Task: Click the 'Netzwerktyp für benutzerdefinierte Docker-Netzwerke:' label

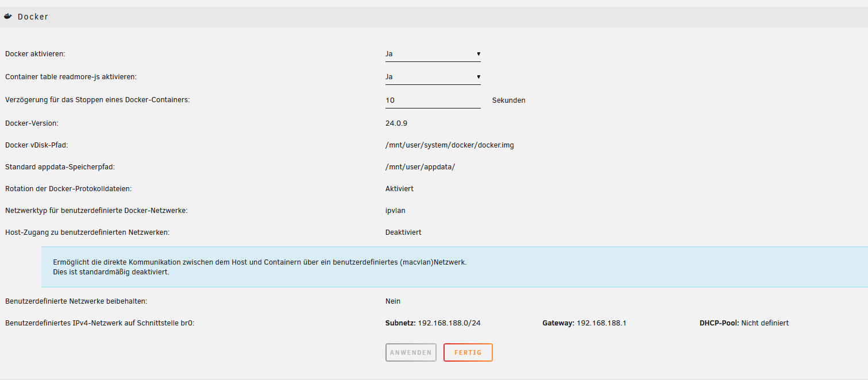Action: coord(97,211)
